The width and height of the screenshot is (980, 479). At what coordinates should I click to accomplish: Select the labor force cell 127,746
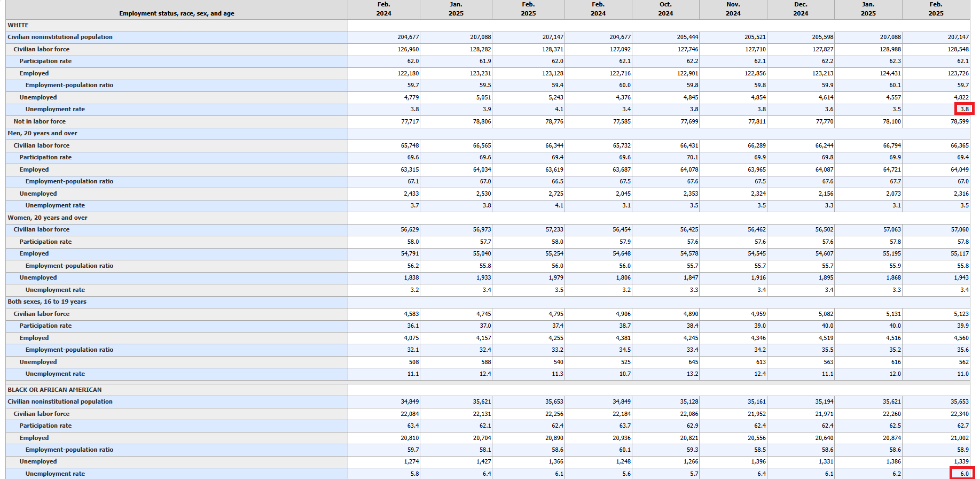click(687, 49)
